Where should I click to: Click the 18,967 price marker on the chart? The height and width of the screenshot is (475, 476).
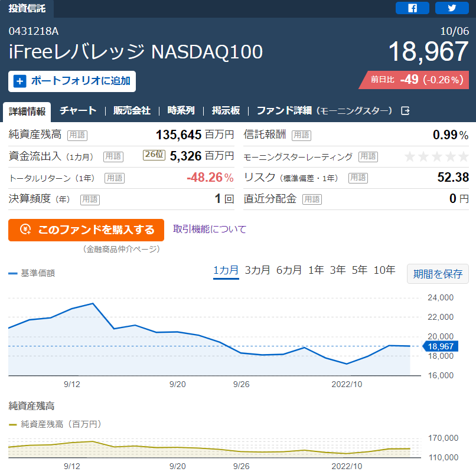tap(441, 346)
